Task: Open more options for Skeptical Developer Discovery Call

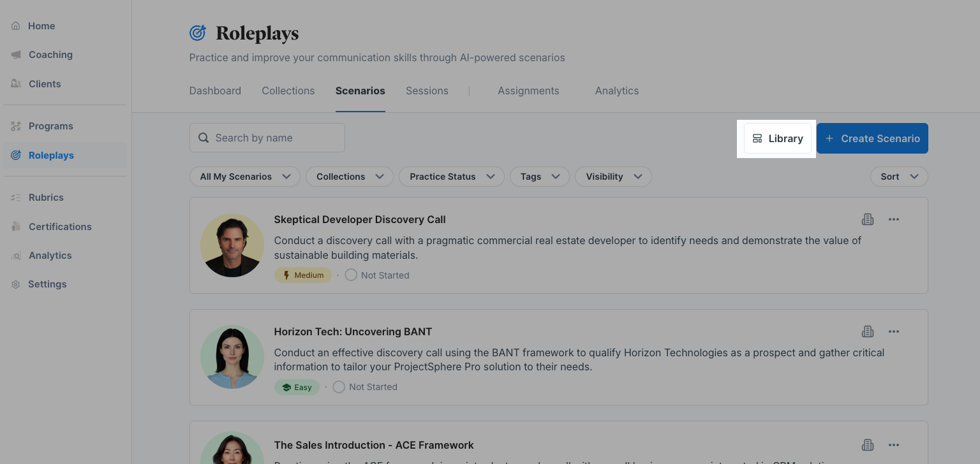Action: (894, 219)
